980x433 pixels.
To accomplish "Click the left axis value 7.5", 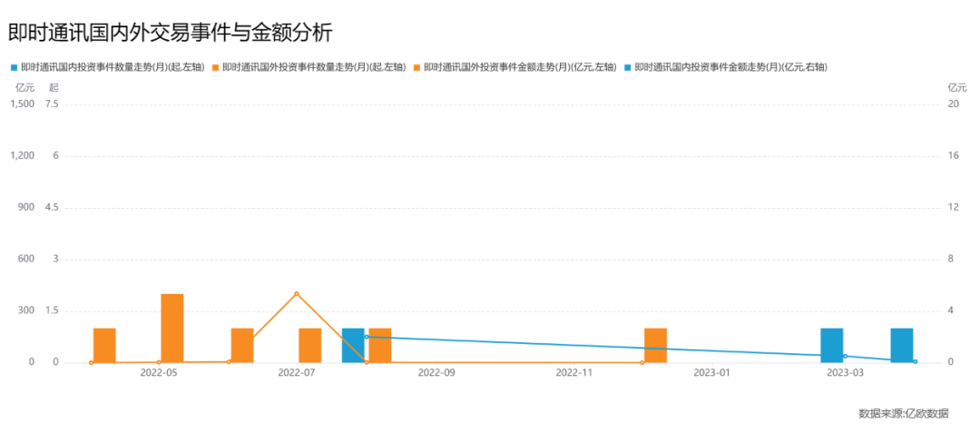I will (52, 104).
